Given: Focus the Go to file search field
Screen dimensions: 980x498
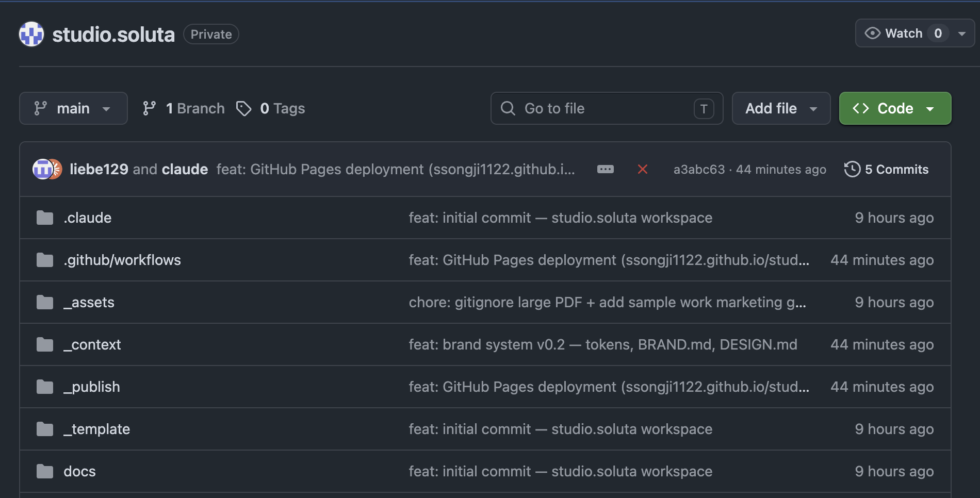Looking at the screenshot, I should pyautogui.click(x=607, y=108).
